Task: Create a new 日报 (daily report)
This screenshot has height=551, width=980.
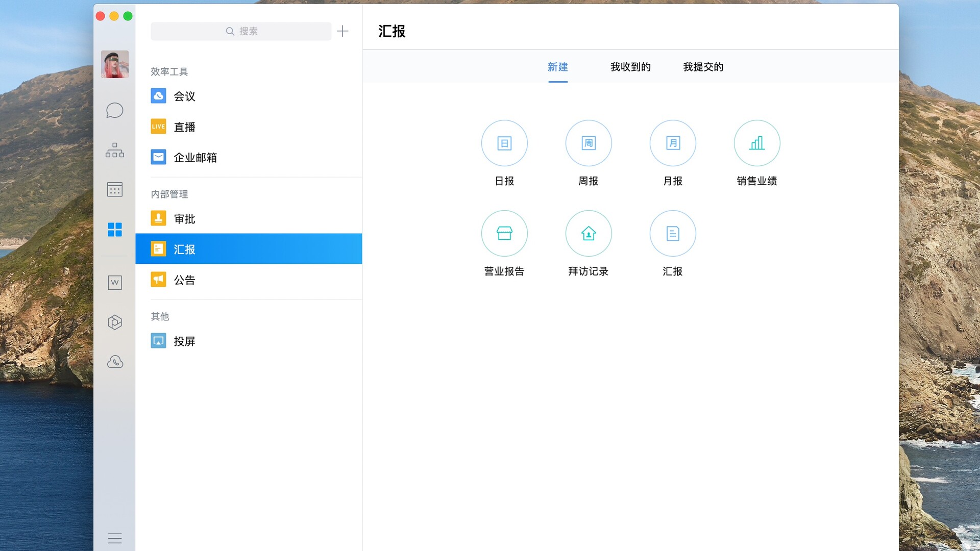Action: coord(504,143)
